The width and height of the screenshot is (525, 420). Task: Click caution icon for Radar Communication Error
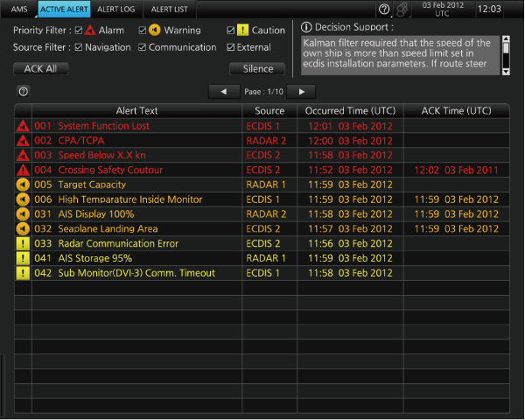[x=23, y=243]
